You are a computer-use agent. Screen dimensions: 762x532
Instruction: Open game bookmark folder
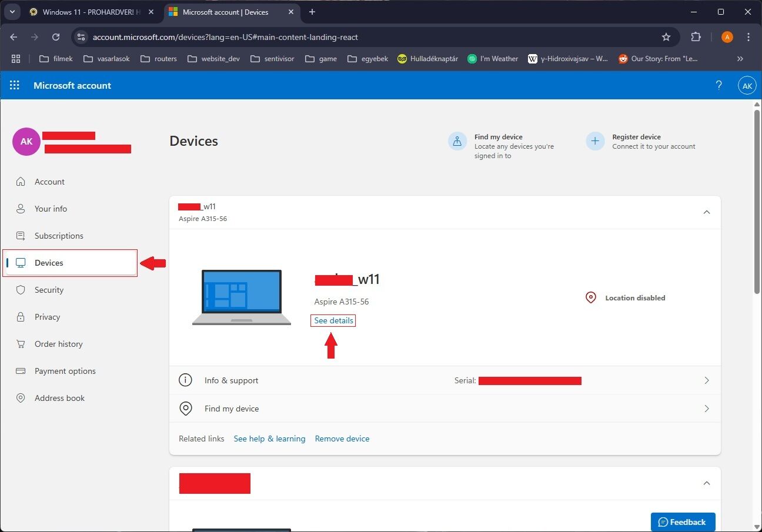(x=321, y=59)
